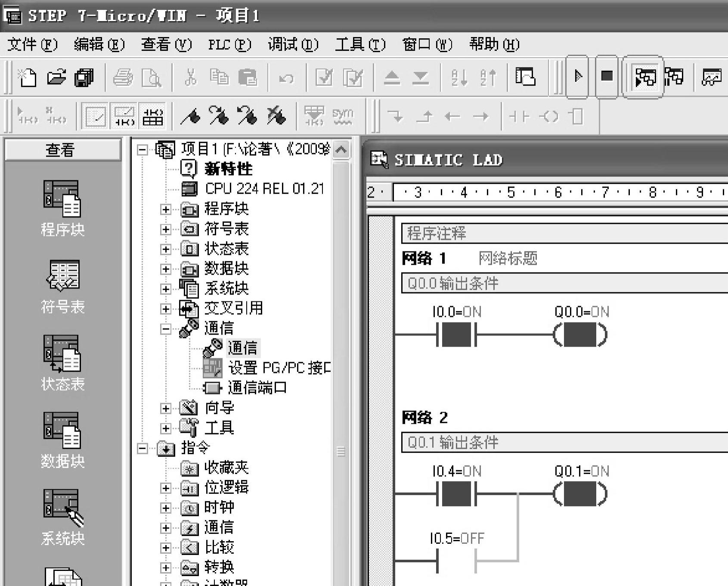Open an existing project via toolbar
Screen dimensions: 728x586
tap(56, 78)
